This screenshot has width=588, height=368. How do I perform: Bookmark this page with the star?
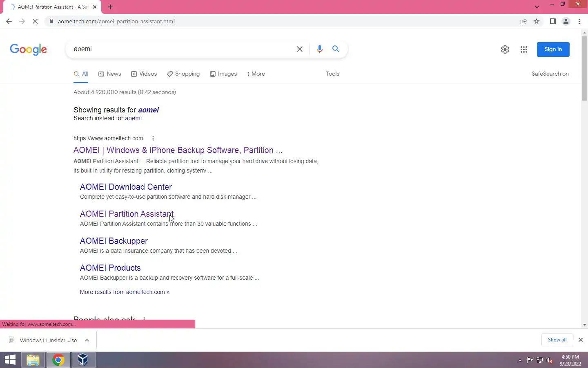pyautogui.click(x=537, y=21)
